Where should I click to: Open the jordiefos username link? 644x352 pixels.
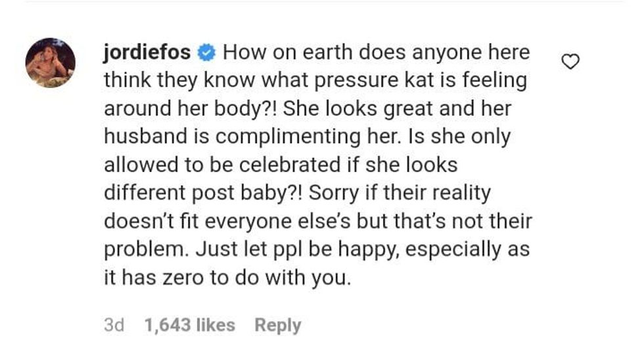pos(147,51)
